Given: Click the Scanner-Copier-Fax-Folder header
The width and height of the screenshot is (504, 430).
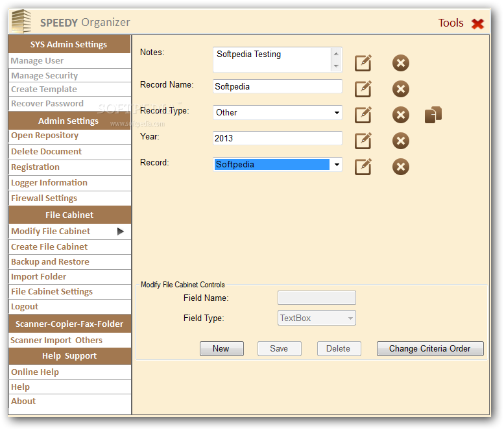Looking at the screenshot, I should pyautogui.click(x=70, y=324).
